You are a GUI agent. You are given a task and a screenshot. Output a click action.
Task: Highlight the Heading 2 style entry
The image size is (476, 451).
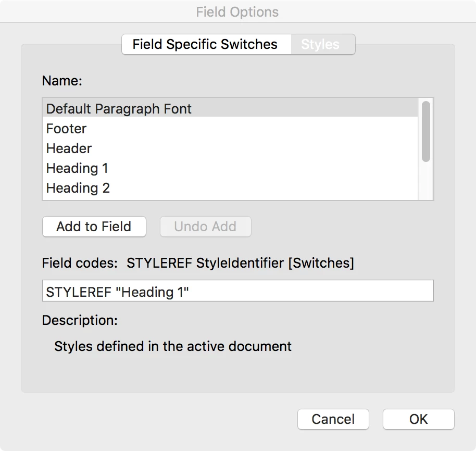[x=78, y=188]
